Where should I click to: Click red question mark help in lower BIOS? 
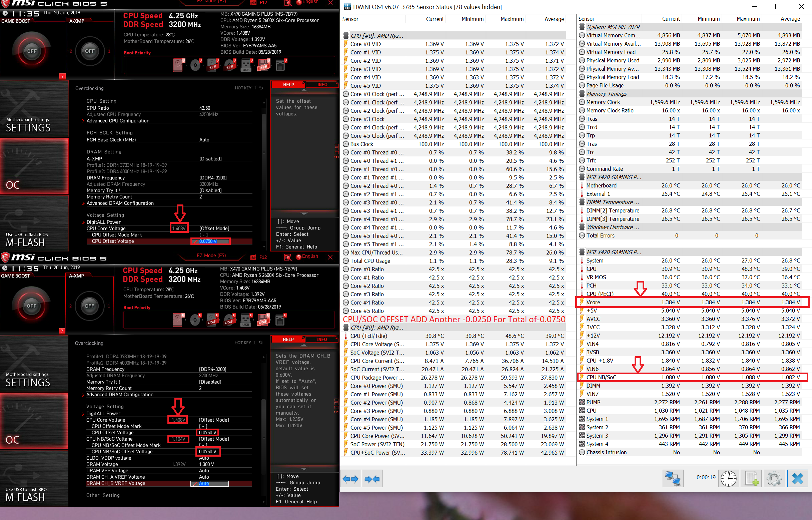click(62, 331)
